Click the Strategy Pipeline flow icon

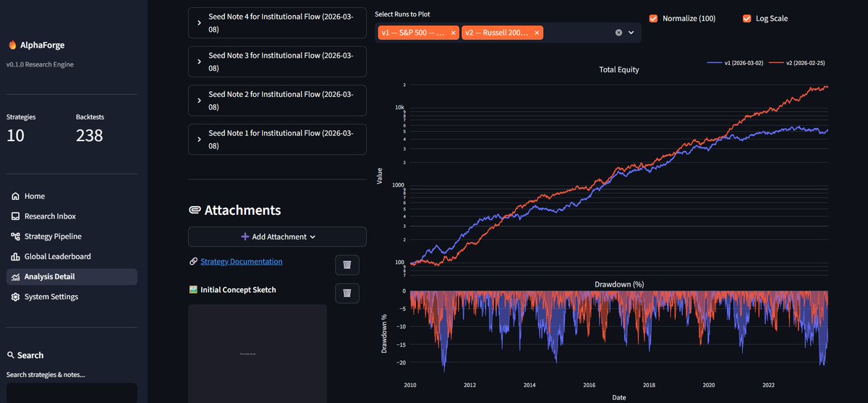pyautogui.click(x=15, y=237)
